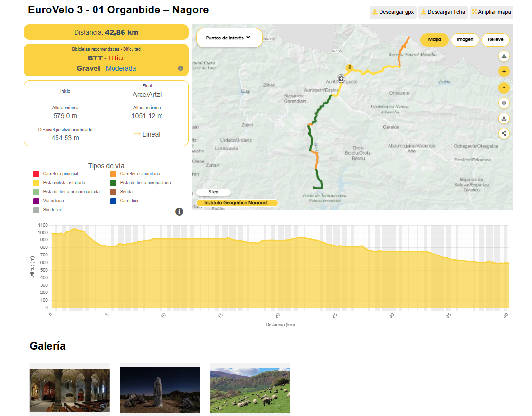Screen dimensions: 532x416
Task: Switch map to Relieve view
Action: 495,39
